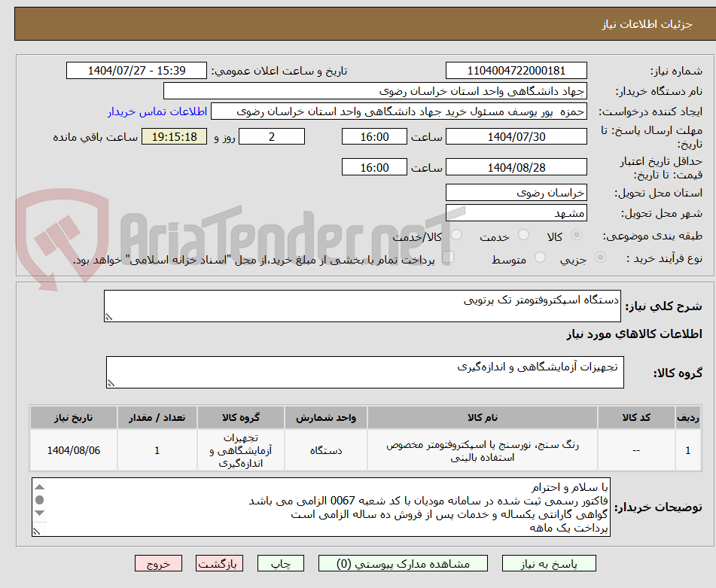Select جزيي for نوع فرآیند خرید
Screen dimensions: 716x588
[600, 256]
